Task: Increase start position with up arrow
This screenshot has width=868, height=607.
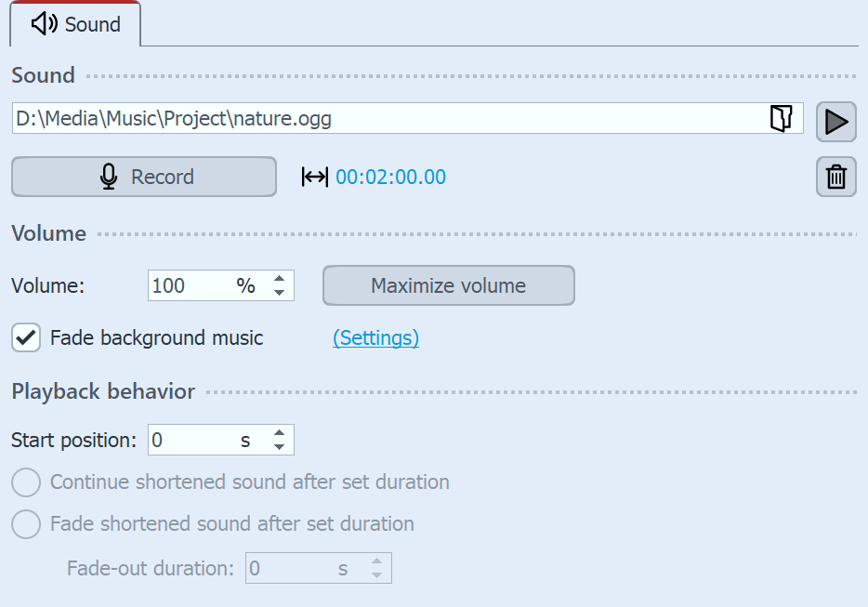Action: point(279,433)
